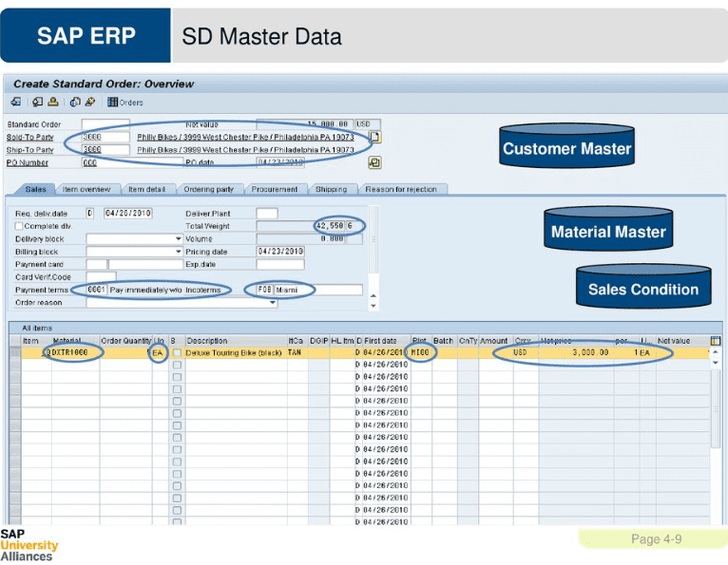
Task: Click plant cell MI00
Action: [420, 352]
